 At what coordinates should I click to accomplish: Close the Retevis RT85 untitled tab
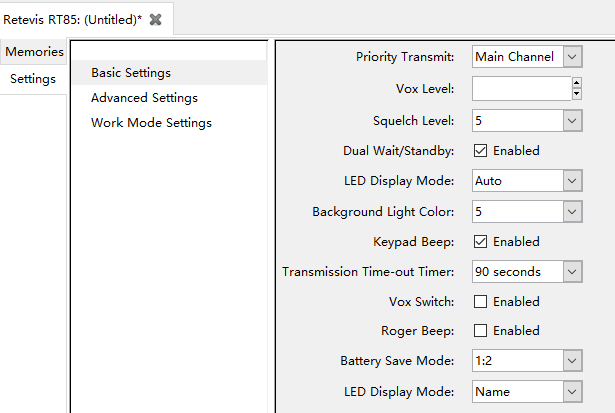pyautogui.click(x=155, y=19)
